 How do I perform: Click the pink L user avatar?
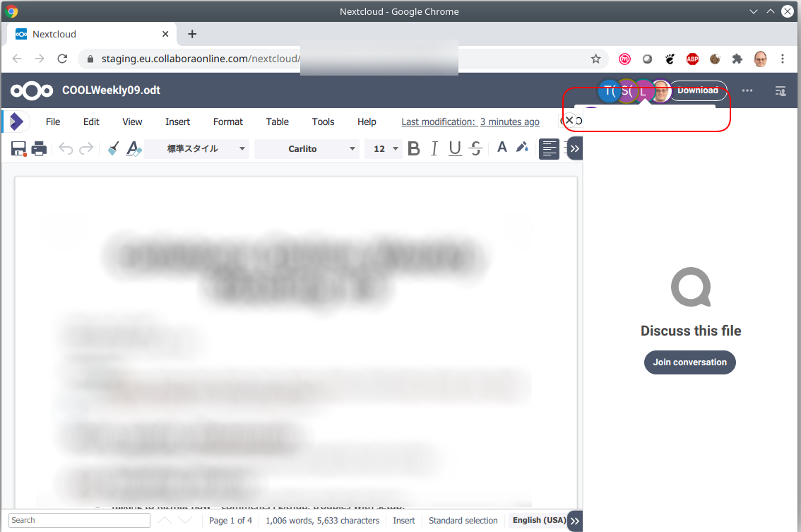click(643, 91)
